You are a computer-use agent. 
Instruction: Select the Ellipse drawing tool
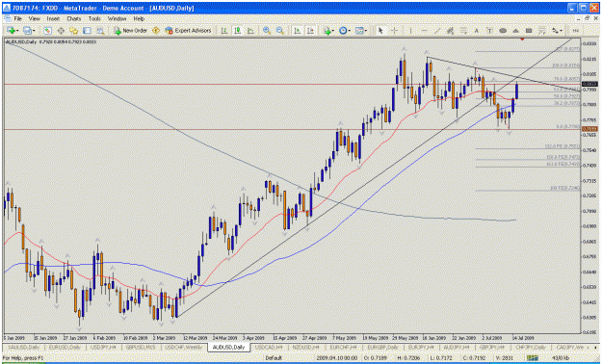(503, 31)
